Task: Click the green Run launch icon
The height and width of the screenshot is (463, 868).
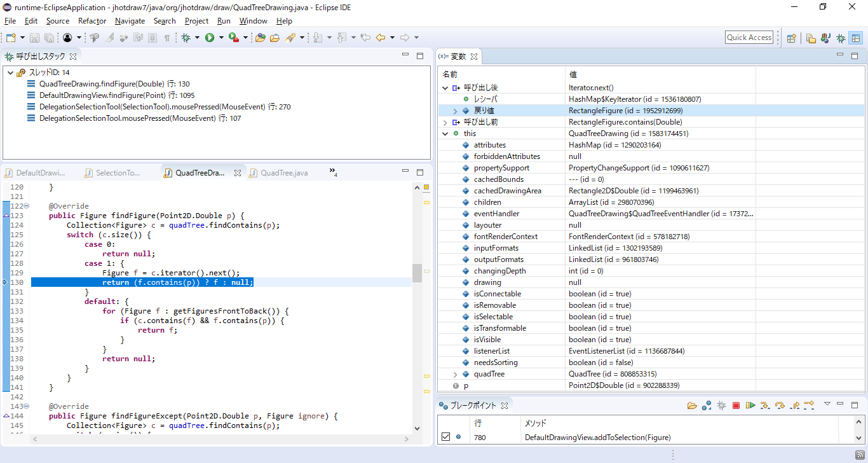Action: click(209, 38)
